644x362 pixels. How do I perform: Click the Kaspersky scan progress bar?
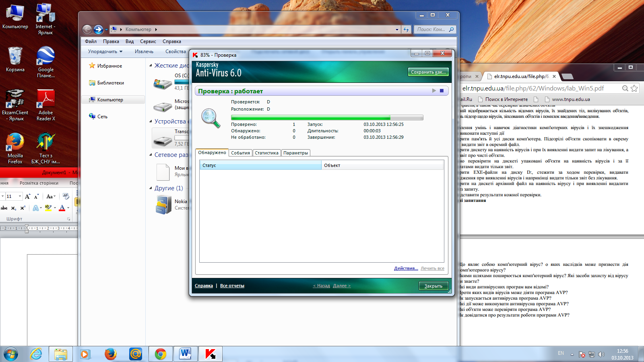tap(327, 117)
